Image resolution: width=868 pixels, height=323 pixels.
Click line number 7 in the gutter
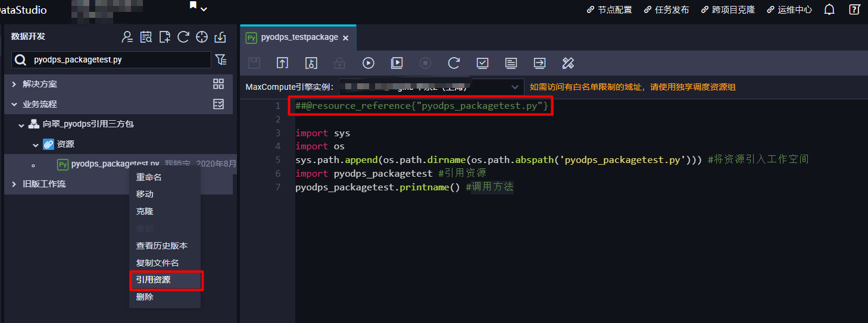278,187
